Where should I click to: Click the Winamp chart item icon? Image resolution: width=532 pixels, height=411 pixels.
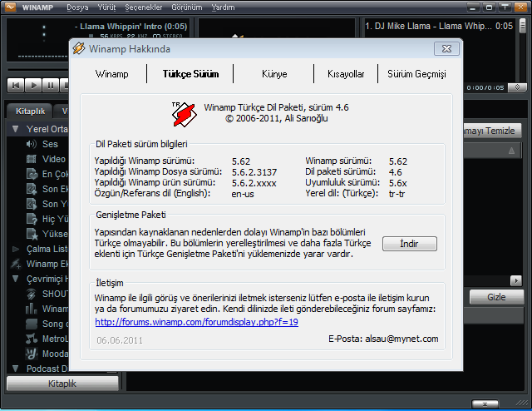[32, 309]
